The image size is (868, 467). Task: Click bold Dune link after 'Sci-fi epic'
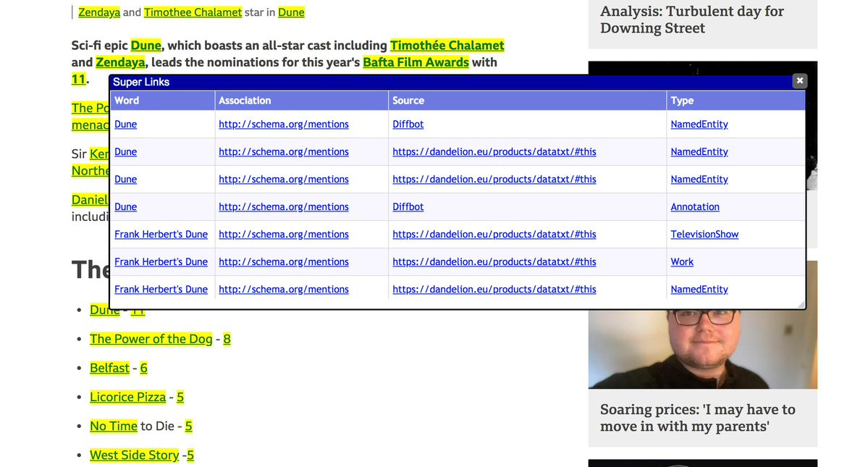click(146, 46)
